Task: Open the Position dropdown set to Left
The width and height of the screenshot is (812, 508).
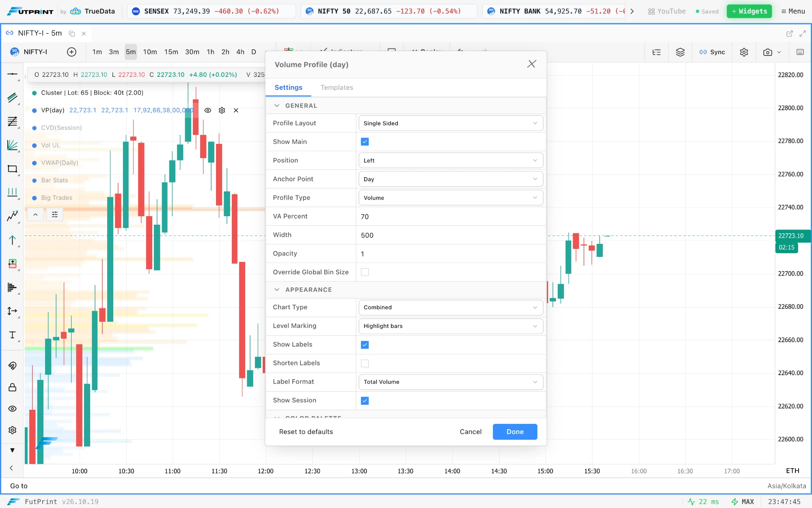Action: click(451, 161)
